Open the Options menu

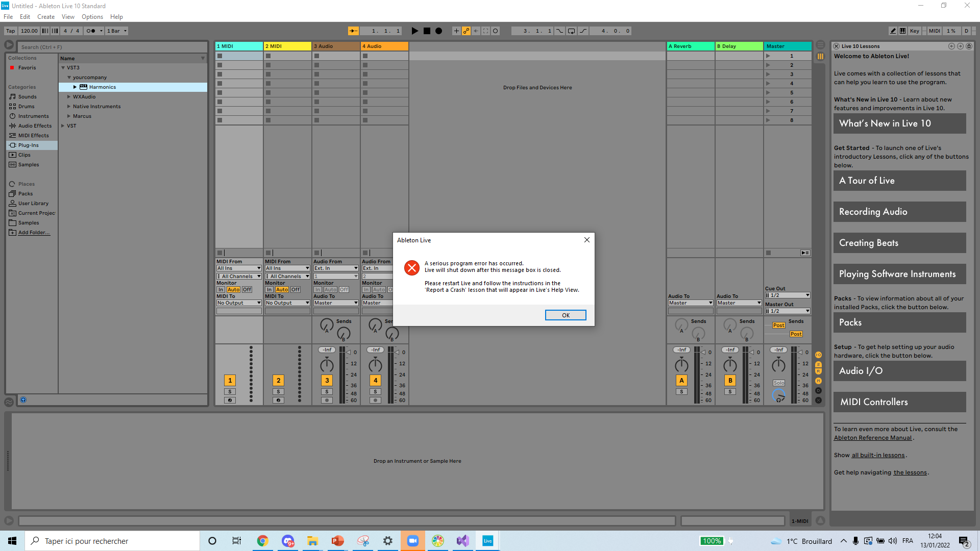[92, 17]
